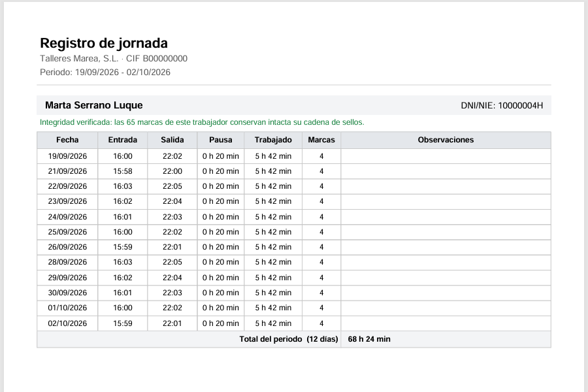Viewport: 588px width, 392px height.
Task: Click the empty Observaciones cell for 19/09/2026
Action: coord(446,156)
